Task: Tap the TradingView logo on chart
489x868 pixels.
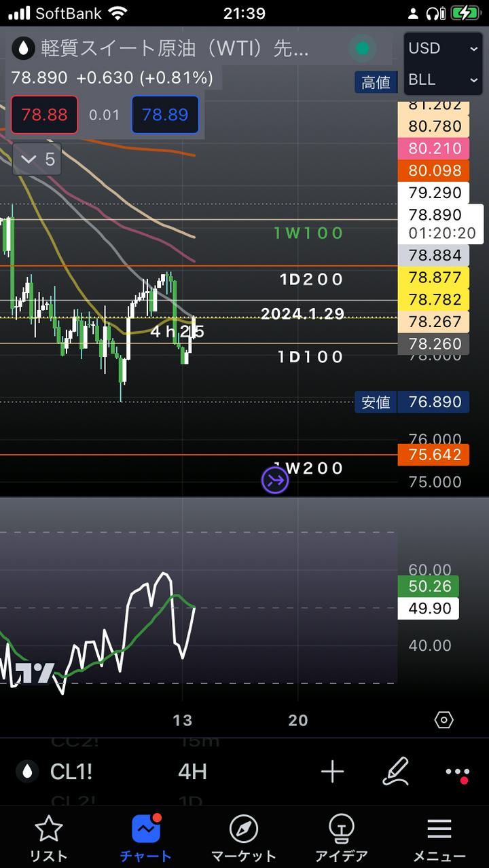Action: (x=35, y=673)
